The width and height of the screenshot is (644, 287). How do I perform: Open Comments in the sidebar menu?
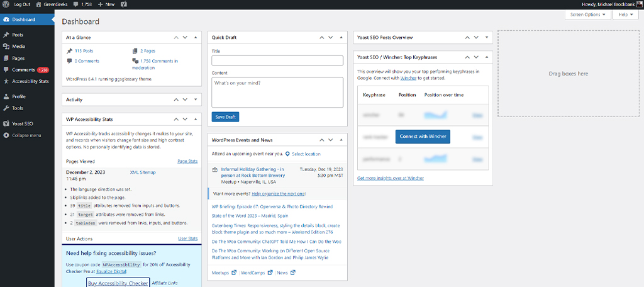(27, 70)
